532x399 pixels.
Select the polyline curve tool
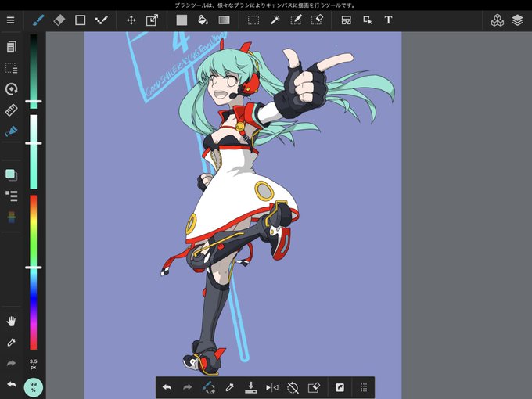[x=101, y=20]
